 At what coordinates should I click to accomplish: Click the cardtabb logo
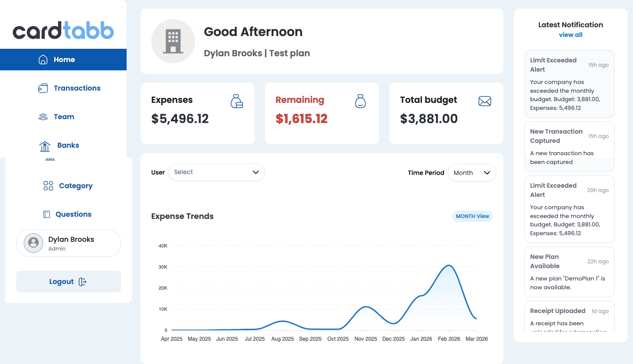click(63, 31)
